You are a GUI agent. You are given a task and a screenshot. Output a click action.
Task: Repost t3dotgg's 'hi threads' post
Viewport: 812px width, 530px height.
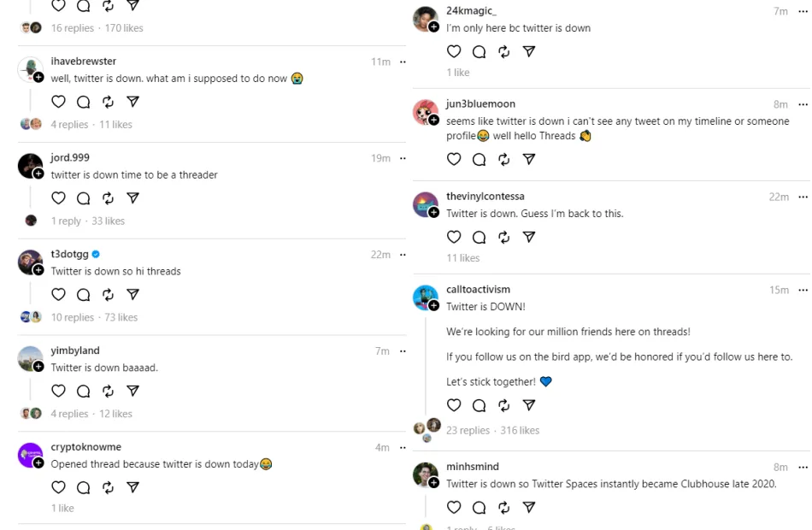[x=108, y=295]
